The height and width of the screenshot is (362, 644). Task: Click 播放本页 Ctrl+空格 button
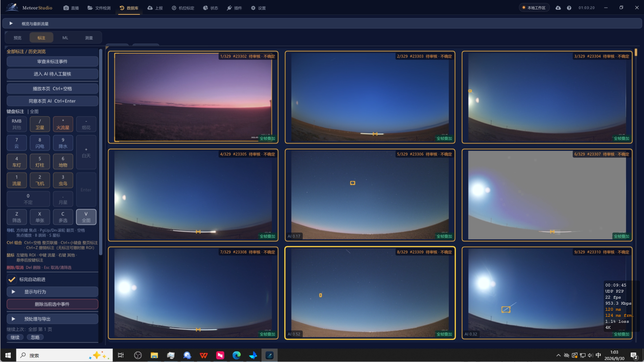(x=52, y=89)
